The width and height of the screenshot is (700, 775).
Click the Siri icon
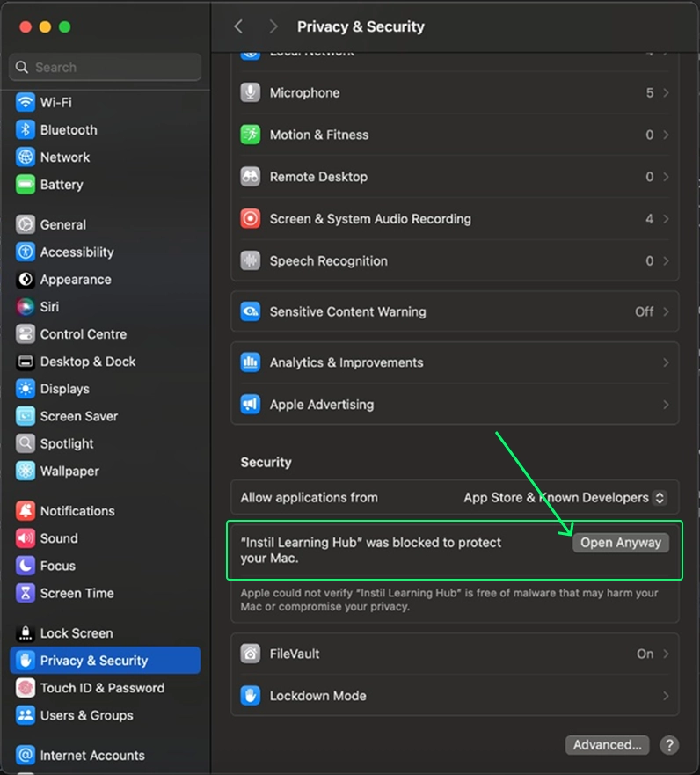[26, 307]
